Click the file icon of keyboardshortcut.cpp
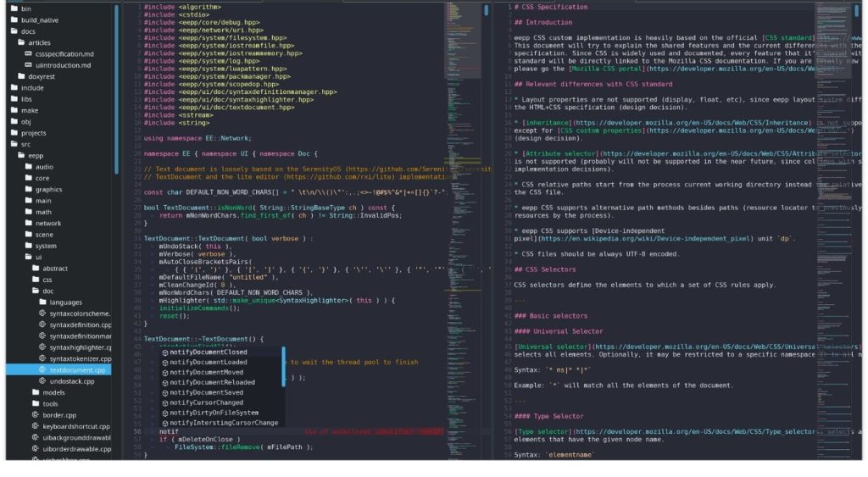 [36, 426]
